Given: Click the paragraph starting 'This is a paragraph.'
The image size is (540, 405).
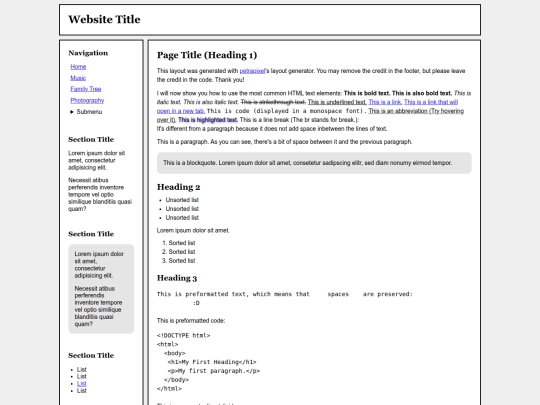Looking at the screenshot, I should [284, 142].
